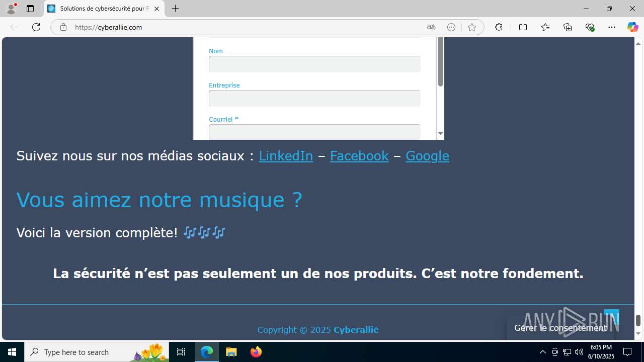The width and height of the screenshot is (644, 362).
Task: Open the network status tray icon
Action: tap(567, 352)
